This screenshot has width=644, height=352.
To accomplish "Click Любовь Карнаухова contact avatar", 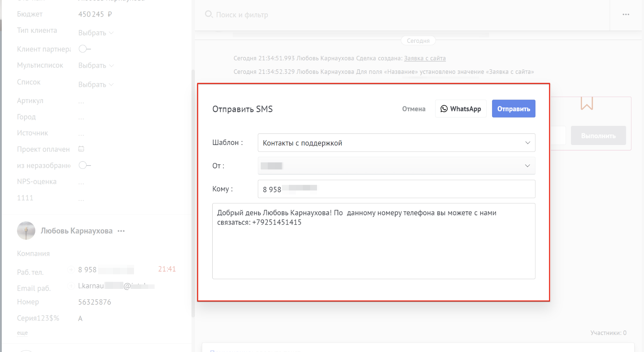I will 26,231.
